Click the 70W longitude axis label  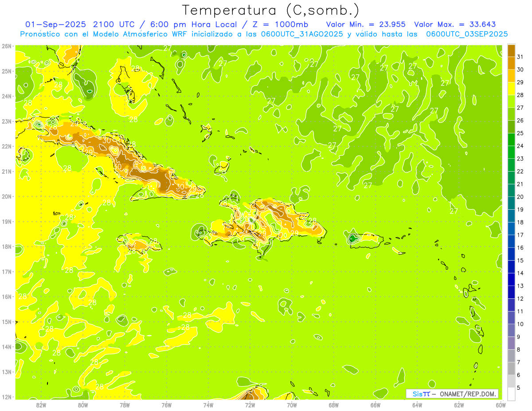(292, 404)
